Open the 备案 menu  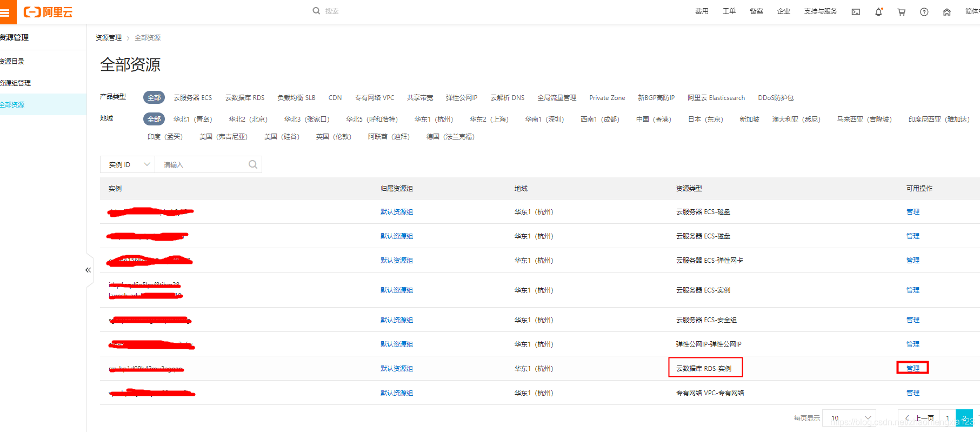pos(756,11)
